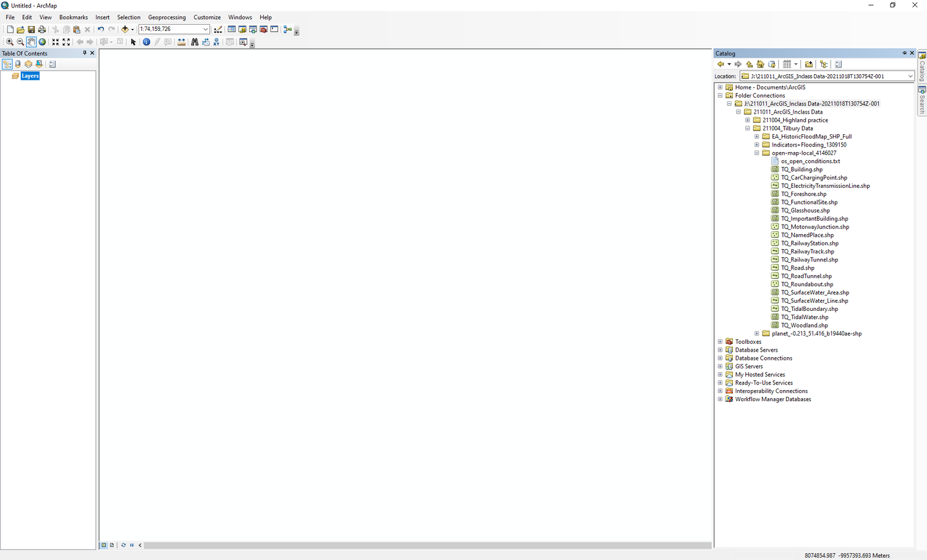Launch ModelBuilder from the toolbar
The width and height of the screenshot is (927, 560).
pyautogui.click(x=287, y=29)
